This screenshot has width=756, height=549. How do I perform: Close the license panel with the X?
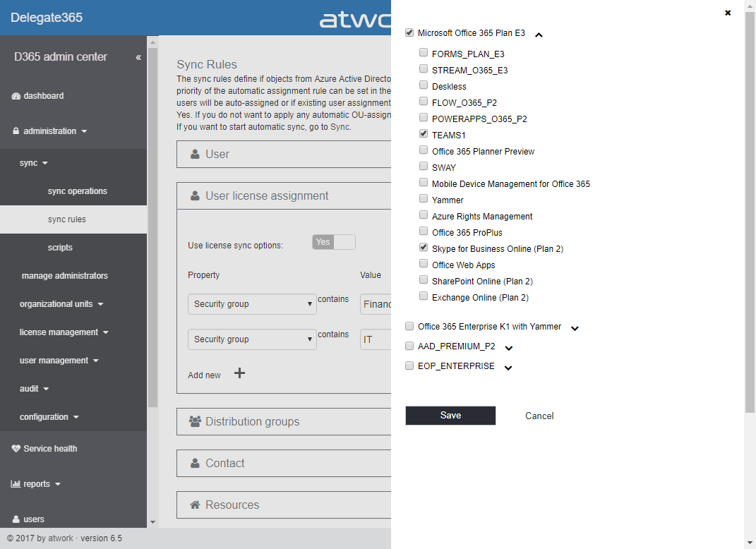(728, 13)
